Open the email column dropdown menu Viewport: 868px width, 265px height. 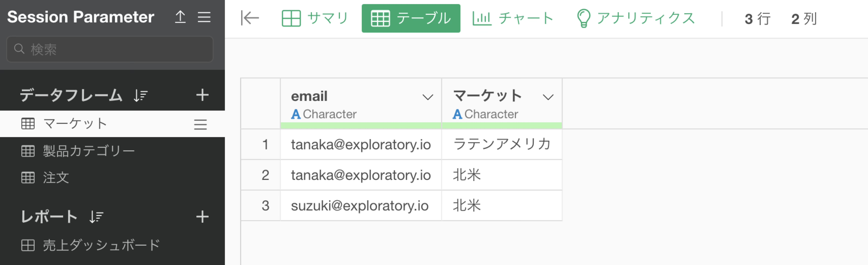[428, 97]
